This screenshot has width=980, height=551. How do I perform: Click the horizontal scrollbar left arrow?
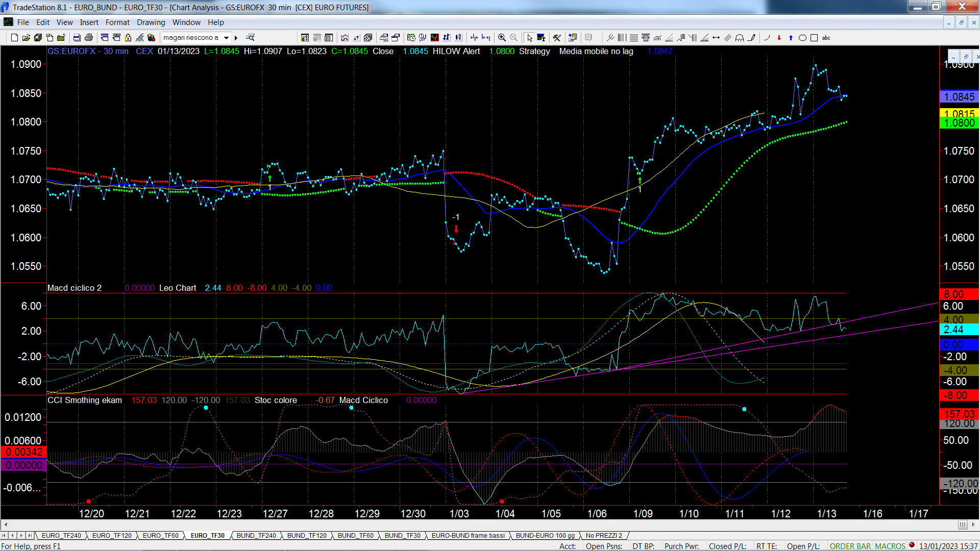6,525
